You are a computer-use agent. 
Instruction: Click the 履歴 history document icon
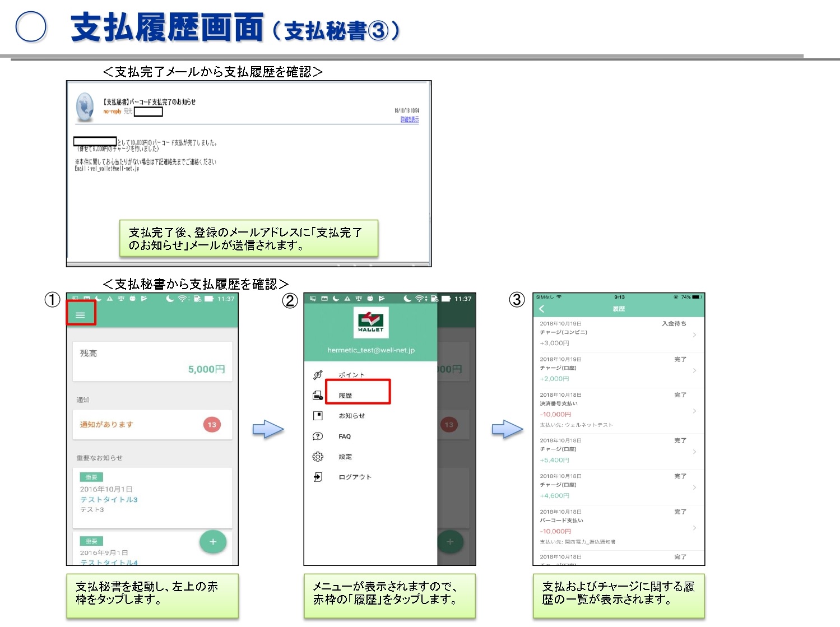point(318,395)
